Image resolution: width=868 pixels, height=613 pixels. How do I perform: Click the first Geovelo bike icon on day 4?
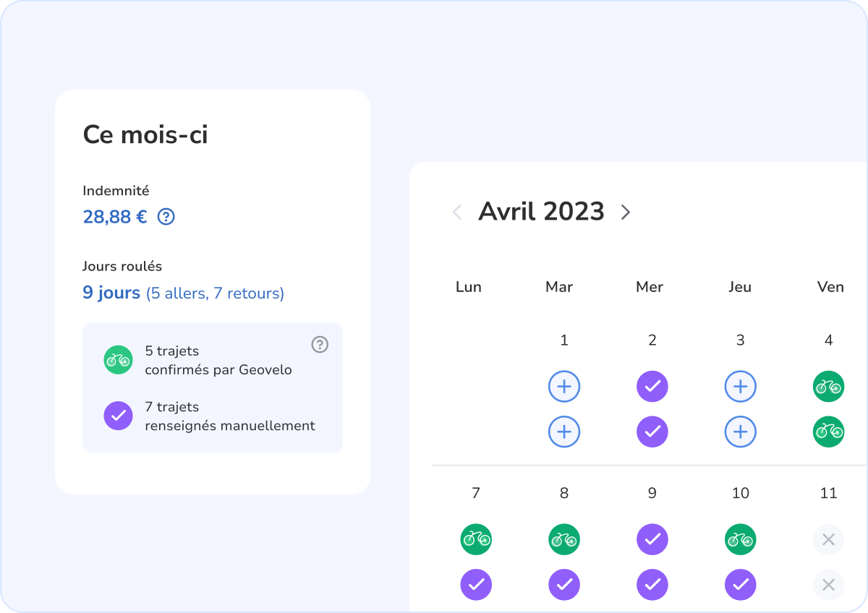[829, 387]
